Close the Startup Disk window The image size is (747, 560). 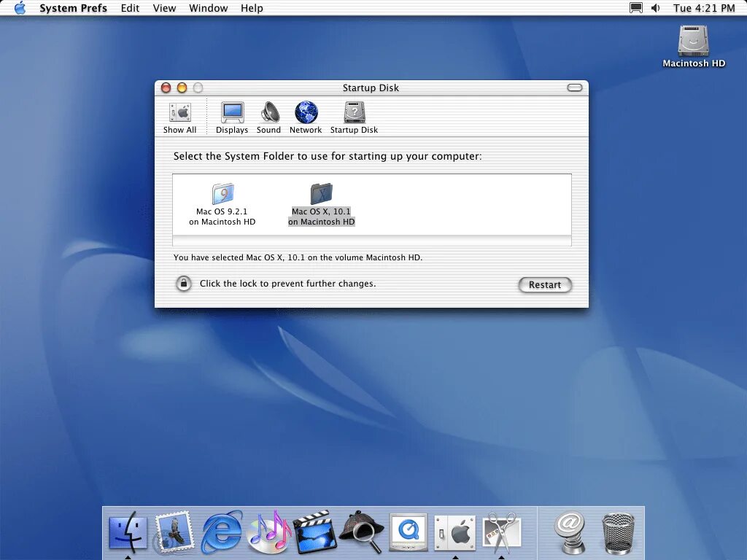point(166,87)
